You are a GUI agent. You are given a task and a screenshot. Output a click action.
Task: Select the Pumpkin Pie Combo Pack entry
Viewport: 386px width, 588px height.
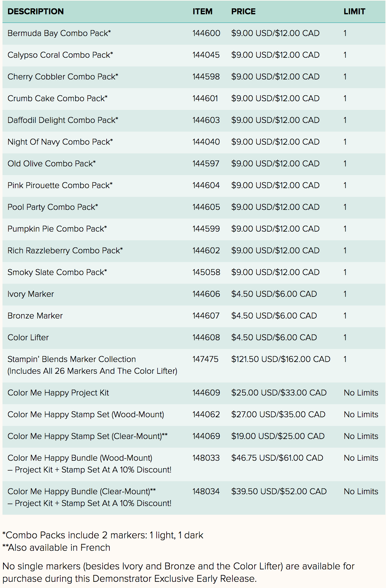click(x=57, y=229)
